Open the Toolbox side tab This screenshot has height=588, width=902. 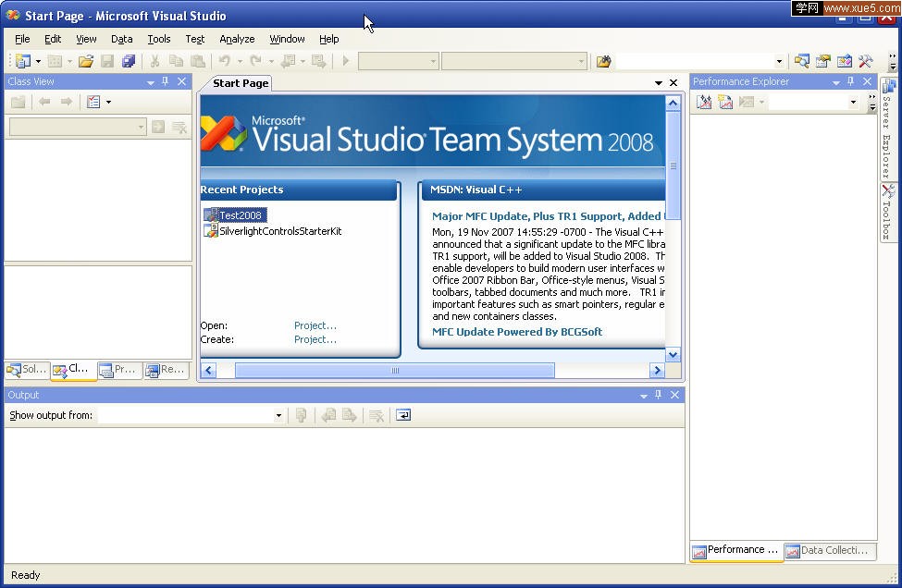887,213
